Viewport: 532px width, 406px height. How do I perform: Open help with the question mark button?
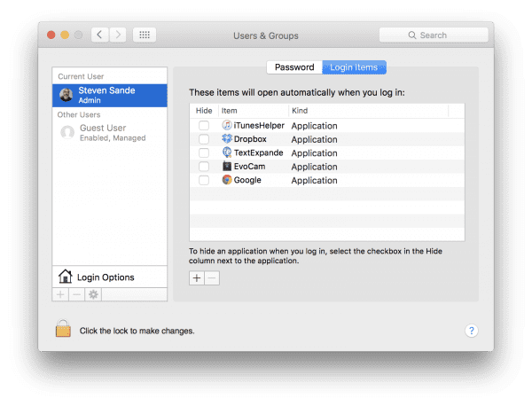click(x=472, y=331)
